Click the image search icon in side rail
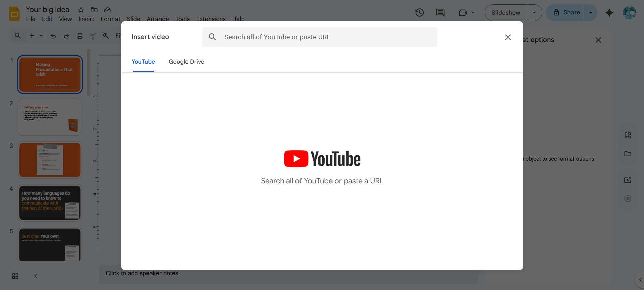The height and width of the screenshot is (290, 644). [x=628, y=135]
